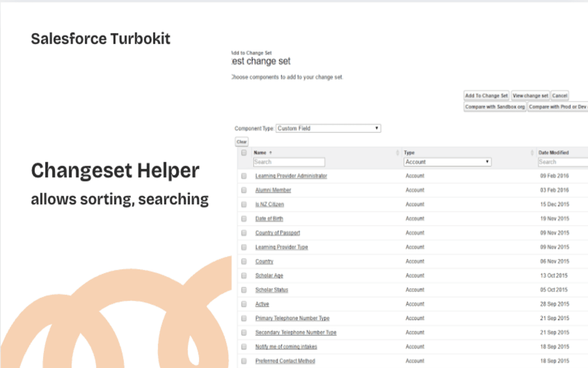This screenshot has height=368, width=588.
Task: Open the Primary Telephone Number Type link
Action: (293, 319)
